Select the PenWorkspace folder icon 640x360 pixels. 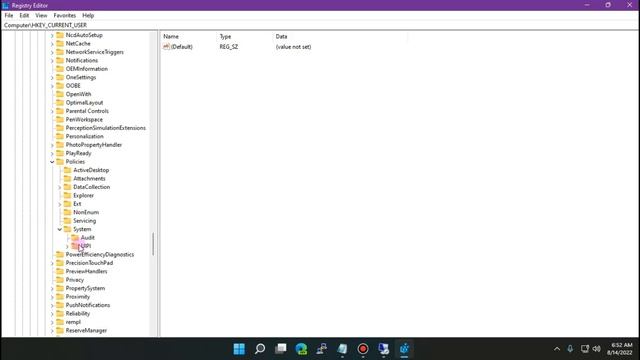[x=60, y=119]
